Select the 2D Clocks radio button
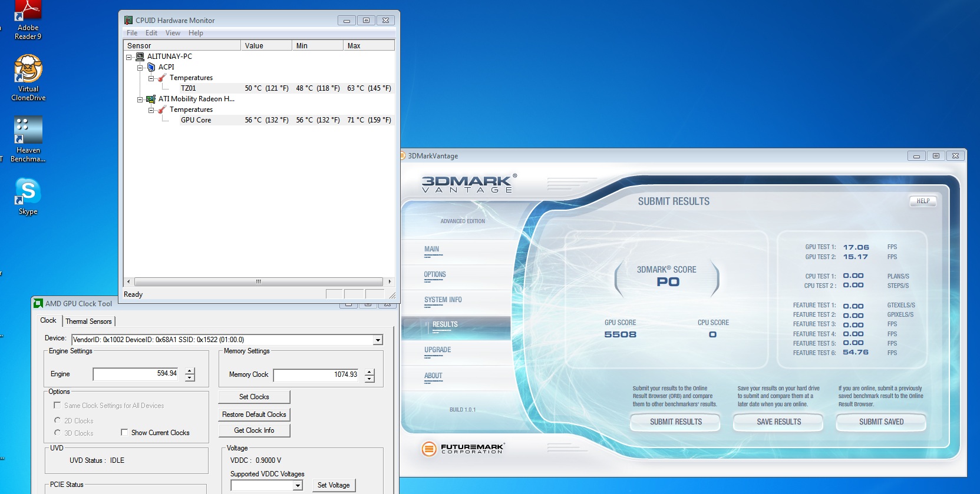Screen dimensions: 980x494 click(57, 420)
